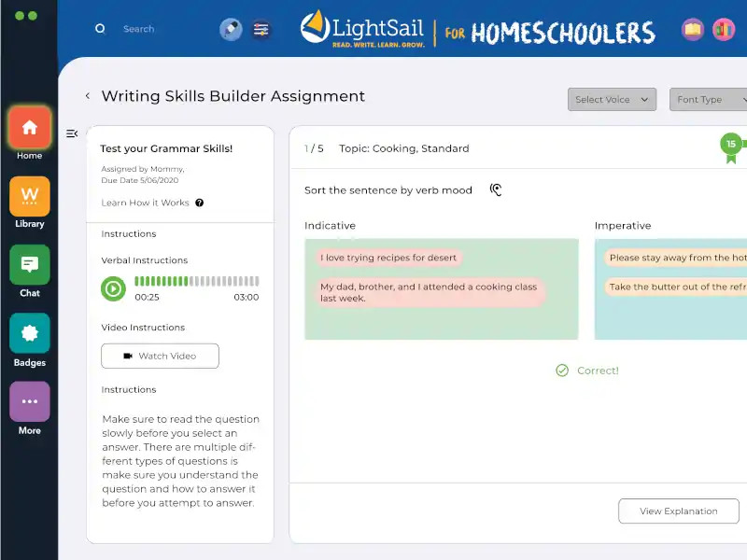This screenshot has height=560, width=747.
Task: Open the Chat panel
Action: click(29, 265)
